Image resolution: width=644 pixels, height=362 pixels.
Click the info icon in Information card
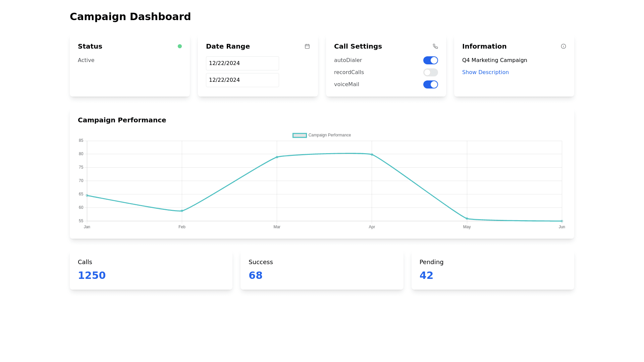(x=563, y=46)
